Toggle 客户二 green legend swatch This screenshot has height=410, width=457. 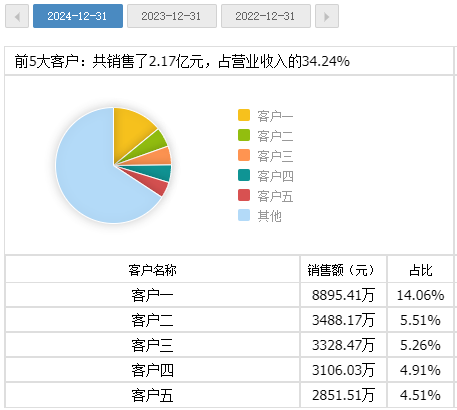[x=244, y=135]
